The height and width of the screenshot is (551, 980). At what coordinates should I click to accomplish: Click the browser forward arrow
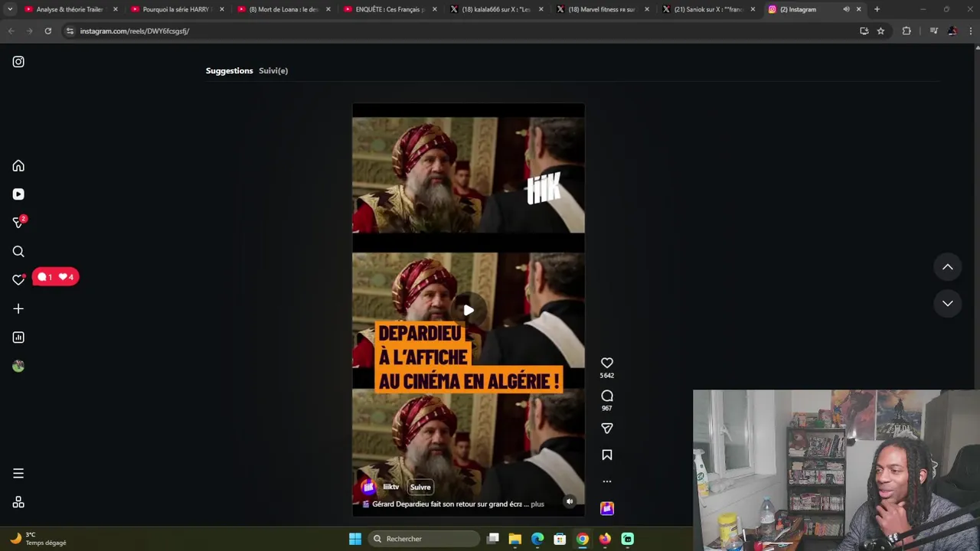tap(29, 31)
